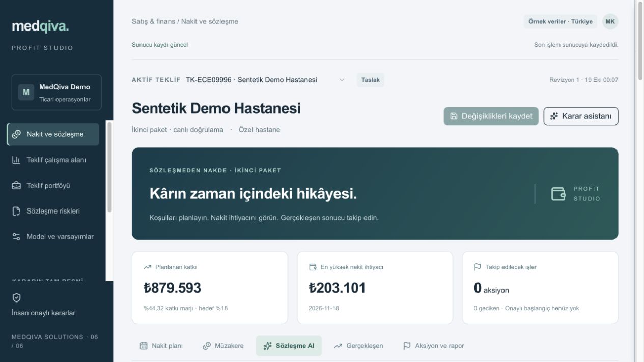
Task: Click the Örnek veriler · Türkiye badge
Action: tap(561, 22)
